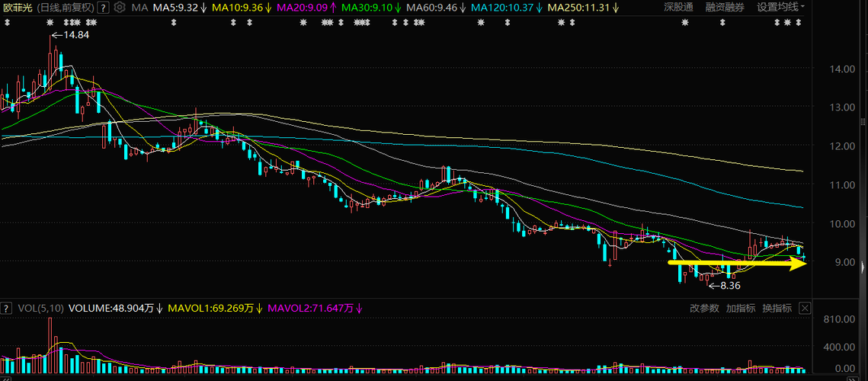Click the tallest red volume bar
Viewport: 868px width, 381px height.
tap(50, 344)
